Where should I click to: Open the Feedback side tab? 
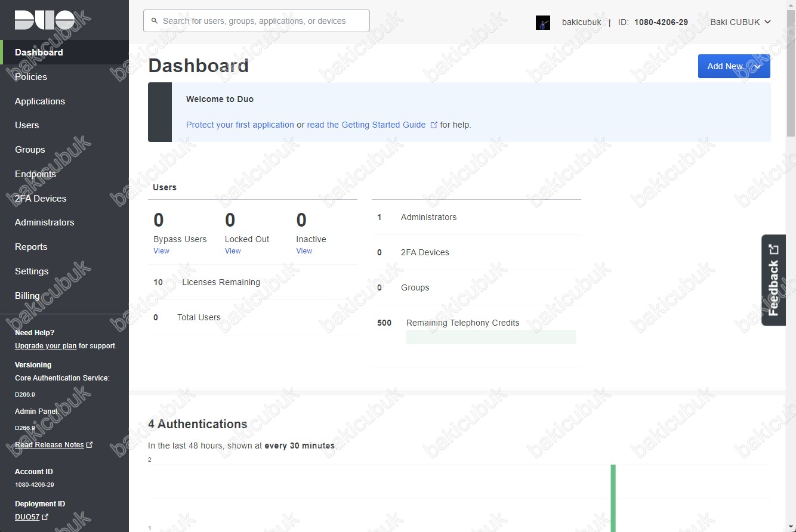click(x=774, y=280)
